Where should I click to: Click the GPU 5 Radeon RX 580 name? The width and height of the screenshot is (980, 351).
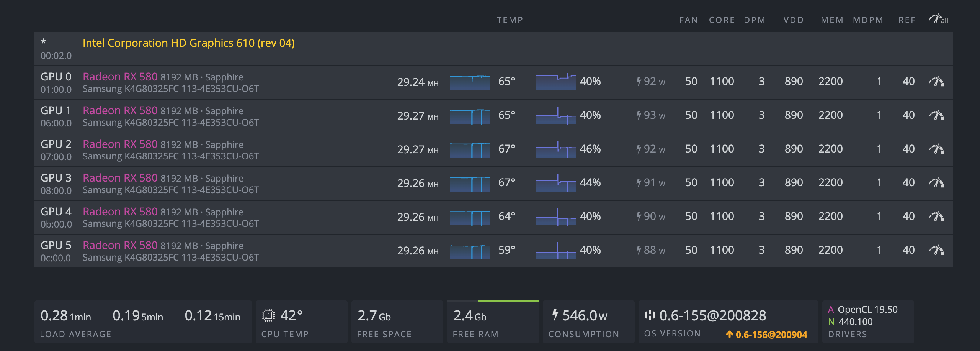(120, 245)
